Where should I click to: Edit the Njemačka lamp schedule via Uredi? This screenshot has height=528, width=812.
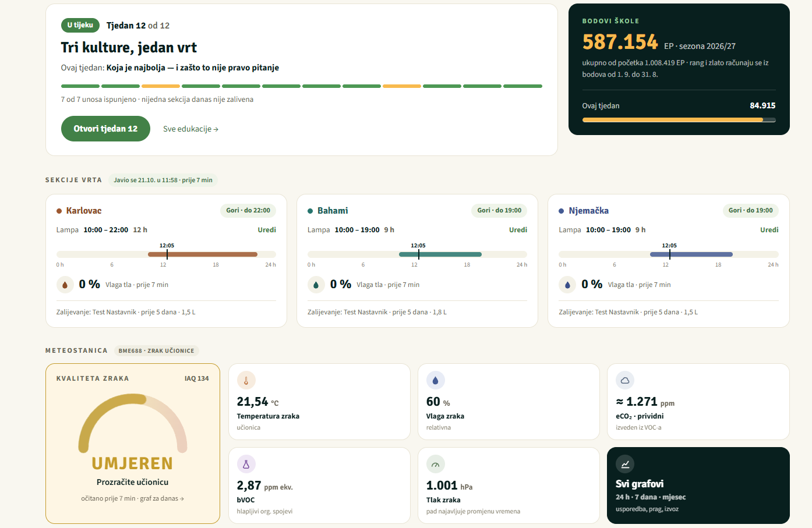(769, 230)
